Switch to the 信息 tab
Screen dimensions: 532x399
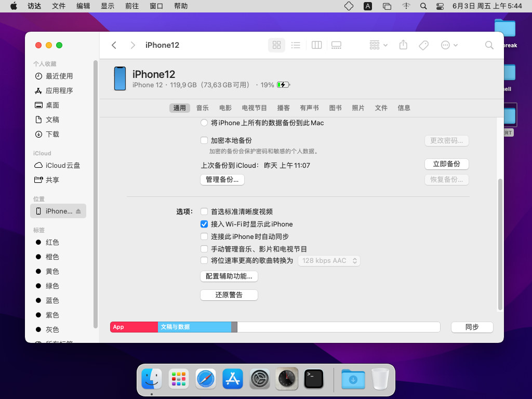pyautogui.click(x=404, y=108)
